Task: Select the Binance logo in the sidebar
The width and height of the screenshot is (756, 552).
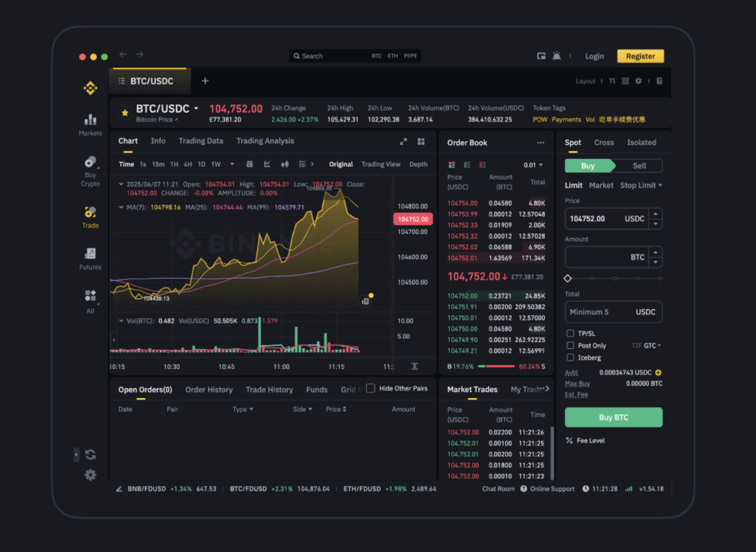Action: pos(90,88)
